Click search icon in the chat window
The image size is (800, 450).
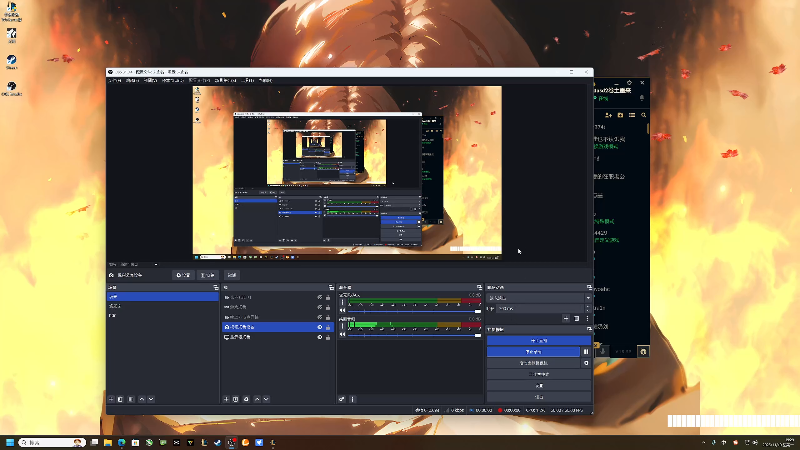pyautogui.click(x=644, y=115)
